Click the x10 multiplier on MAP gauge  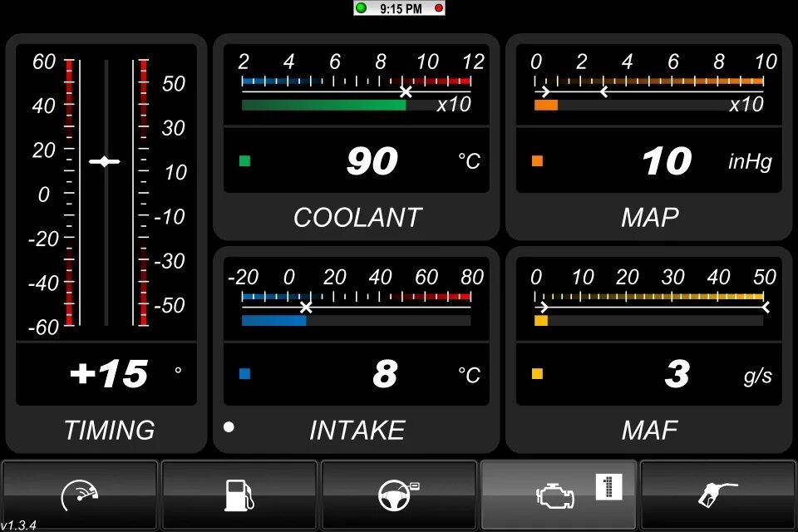click(746, 105)
